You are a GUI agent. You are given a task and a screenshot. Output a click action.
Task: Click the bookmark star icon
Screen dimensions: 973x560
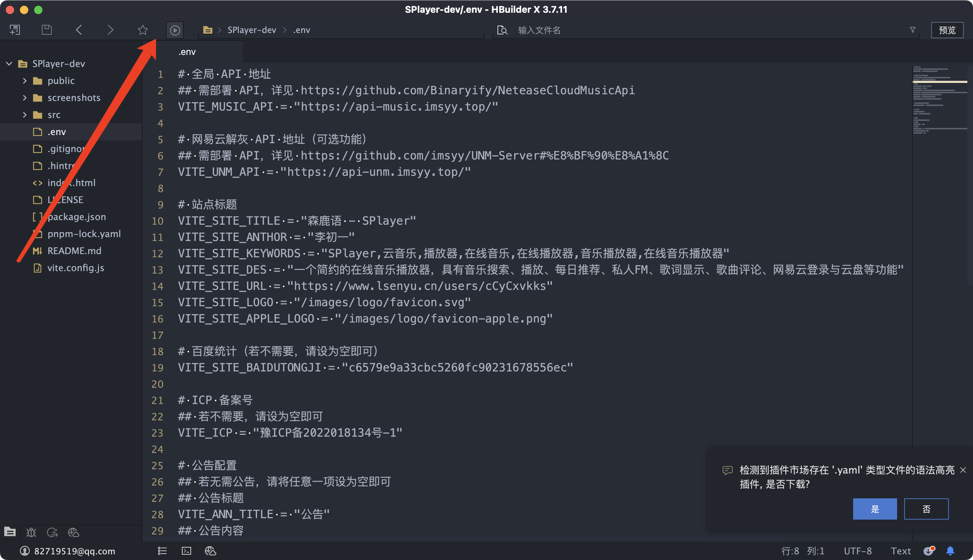coord(142,30)
